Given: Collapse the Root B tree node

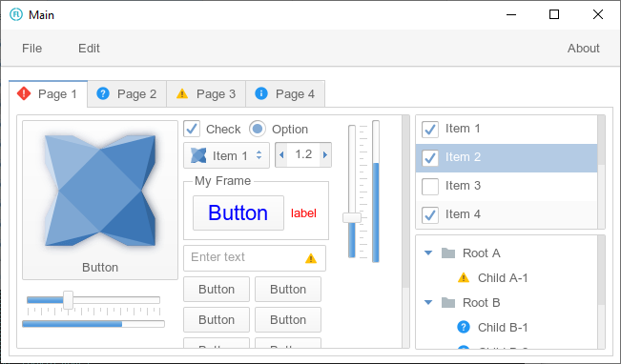Looking at the screenshot, I should (428, 303).
